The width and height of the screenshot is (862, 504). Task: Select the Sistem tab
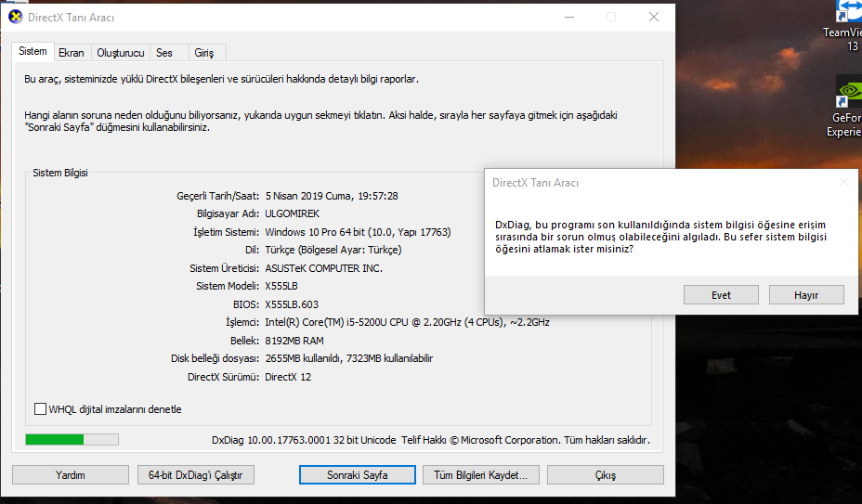[33, 52]
